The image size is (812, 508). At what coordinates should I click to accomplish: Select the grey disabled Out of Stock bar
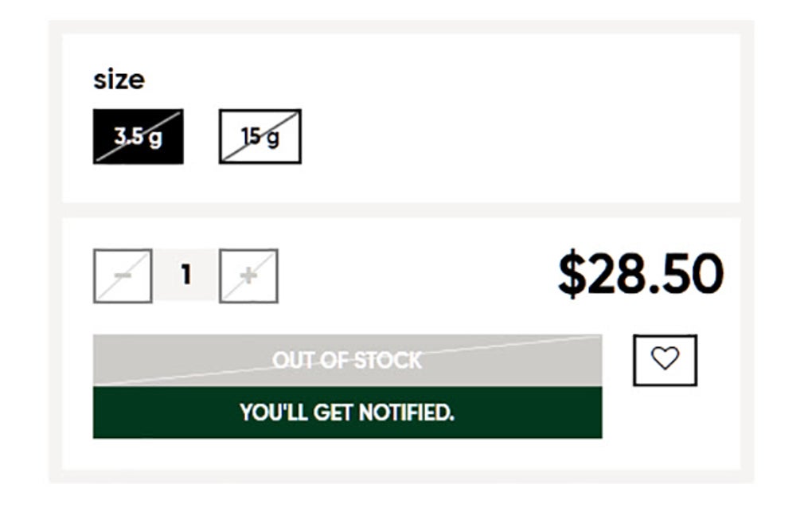click(347, 360)
